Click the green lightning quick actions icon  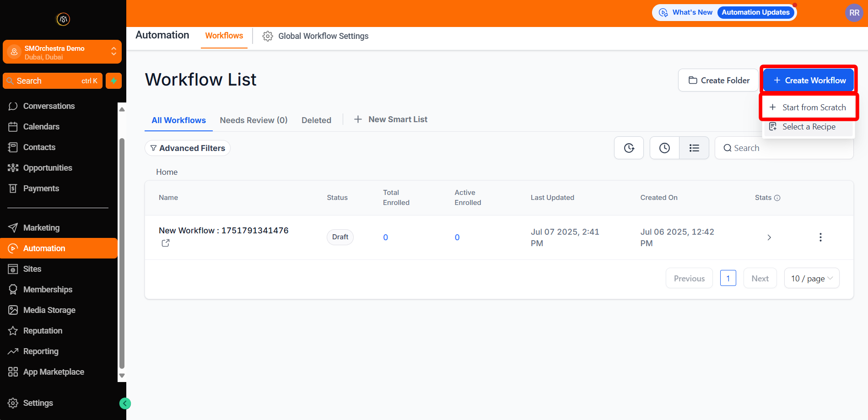point(113,81)
